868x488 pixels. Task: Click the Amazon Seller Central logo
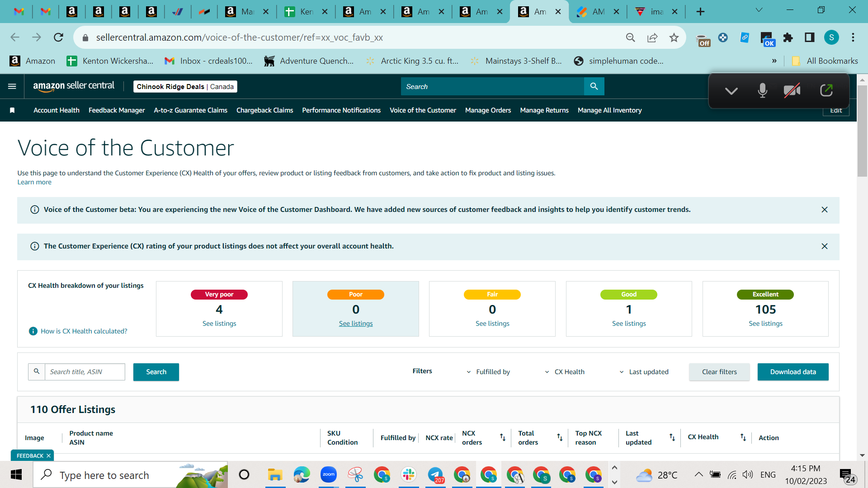[74, 86]
